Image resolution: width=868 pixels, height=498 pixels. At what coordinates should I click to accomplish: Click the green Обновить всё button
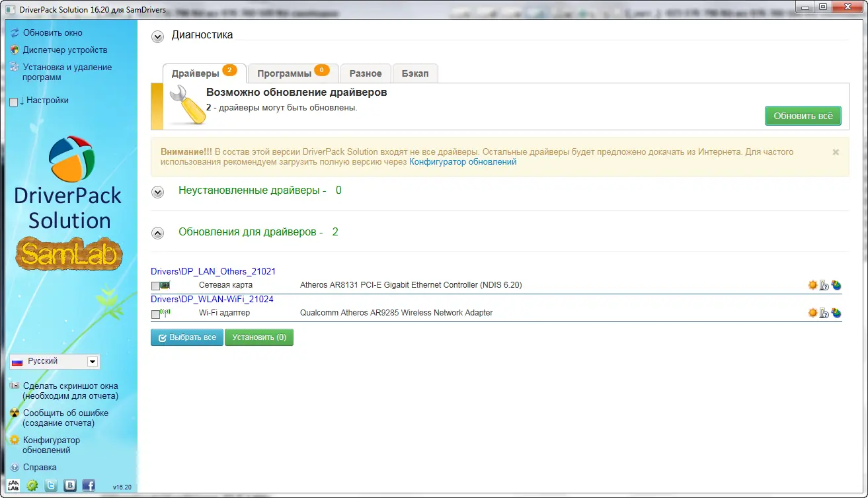click(803, 116)
